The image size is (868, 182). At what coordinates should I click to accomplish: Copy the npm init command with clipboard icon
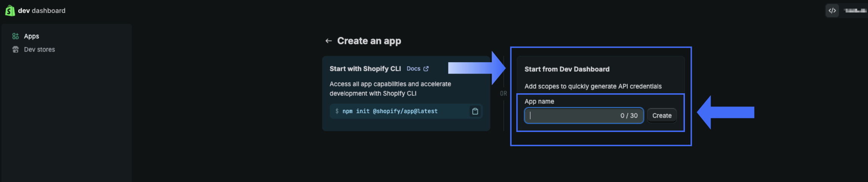[x=475, y=111]
